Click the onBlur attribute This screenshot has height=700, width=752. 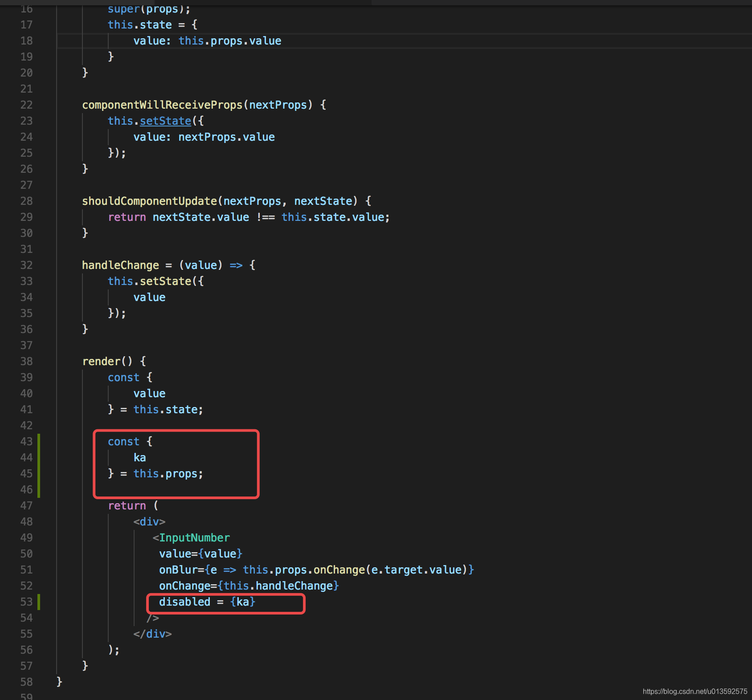178,570
